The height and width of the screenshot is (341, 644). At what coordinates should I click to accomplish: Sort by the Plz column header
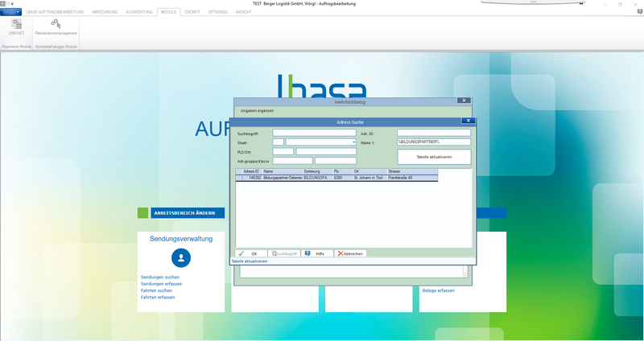click(342, 171)
